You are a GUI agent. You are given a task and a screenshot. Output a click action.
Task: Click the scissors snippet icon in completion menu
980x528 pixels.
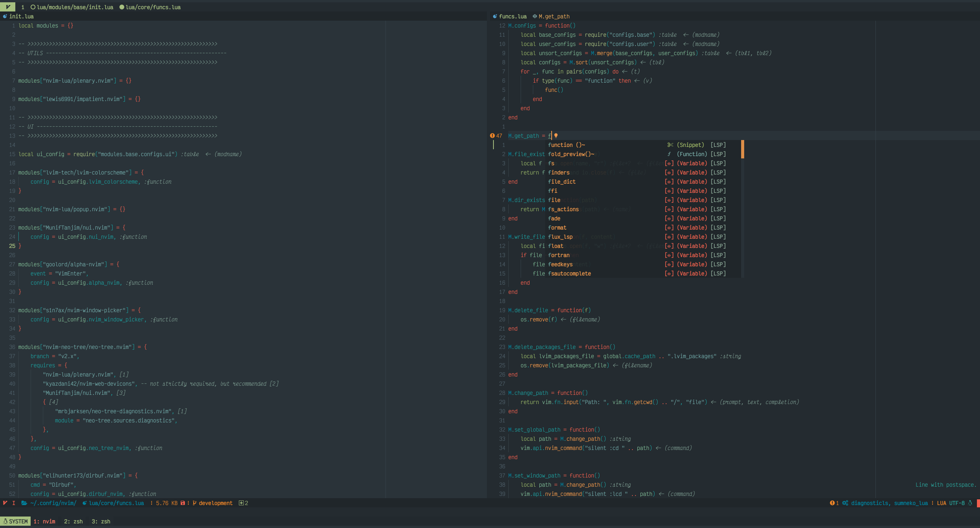[670, 145]
